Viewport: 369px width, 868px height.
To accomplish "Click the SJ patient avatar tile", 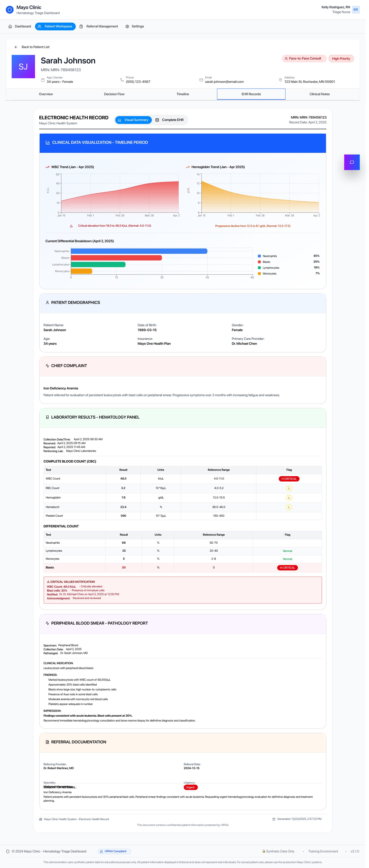I will point(23,67).
